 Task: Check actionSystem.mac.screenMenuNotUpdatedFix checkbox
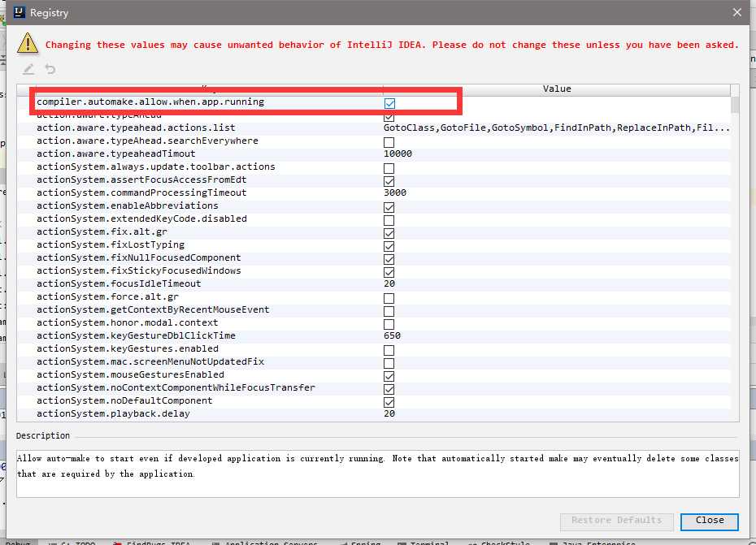click(x=389, y=363)
